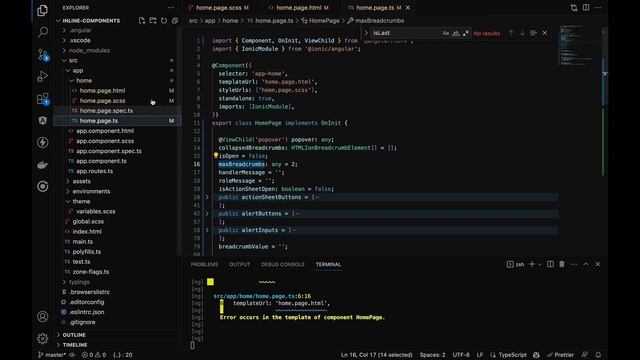This screenshot has height=360, width=640.
Task: Collapse all folders in Explorer
Action: [x=175, y=20]
